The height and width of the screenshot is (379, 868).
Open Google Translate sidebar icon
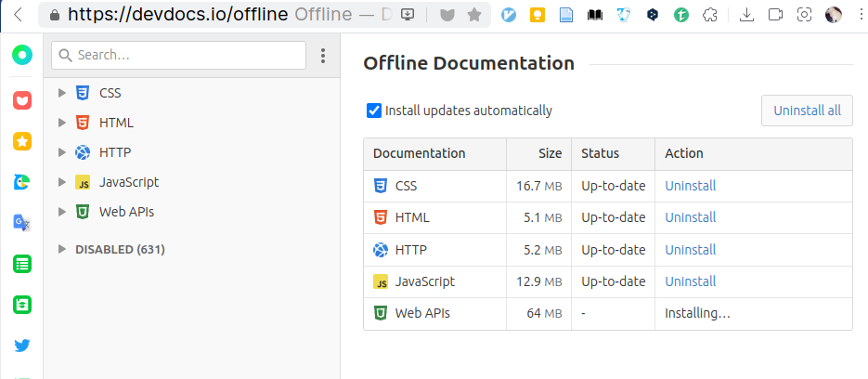tap(22, 223)
